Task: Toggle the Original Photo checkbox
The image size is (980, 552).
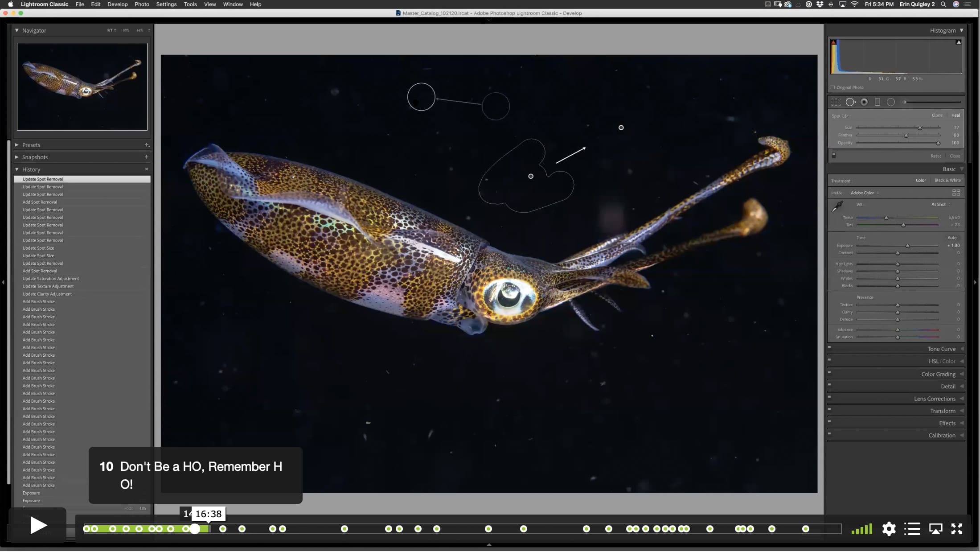Action: pyautogui.click(x=832, y=87)
